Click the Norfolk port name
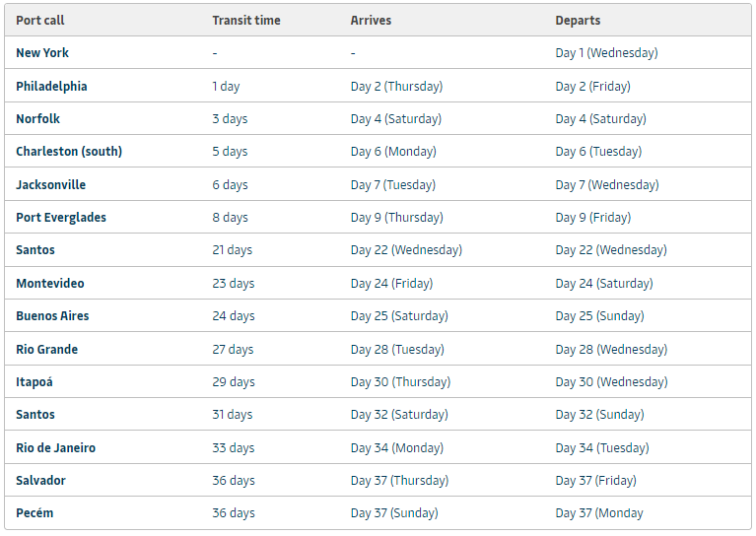 coord(38,119)
